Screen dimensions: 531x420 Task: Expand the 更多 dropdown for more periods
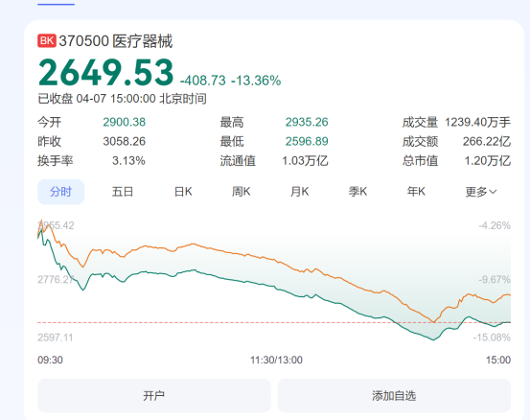point(481,192)
